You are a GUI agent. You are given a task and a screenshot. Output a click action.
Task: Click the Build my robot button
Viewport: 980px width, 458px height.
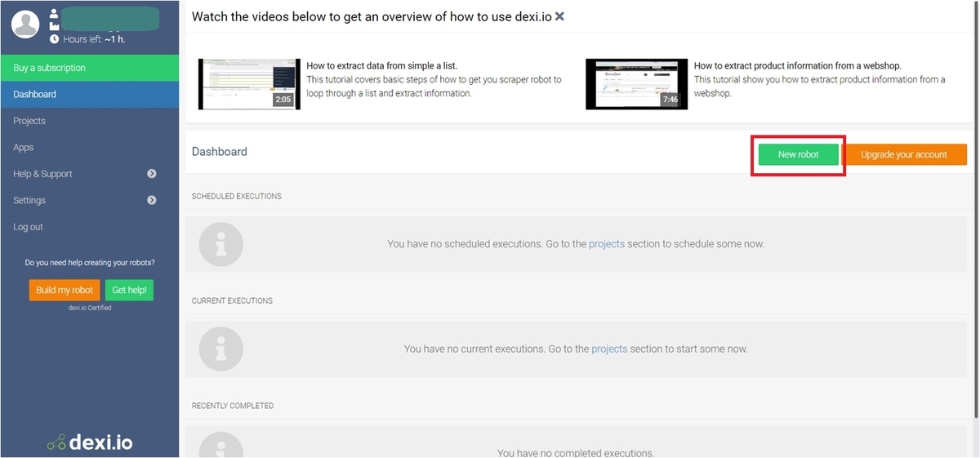tap(65, 290)
